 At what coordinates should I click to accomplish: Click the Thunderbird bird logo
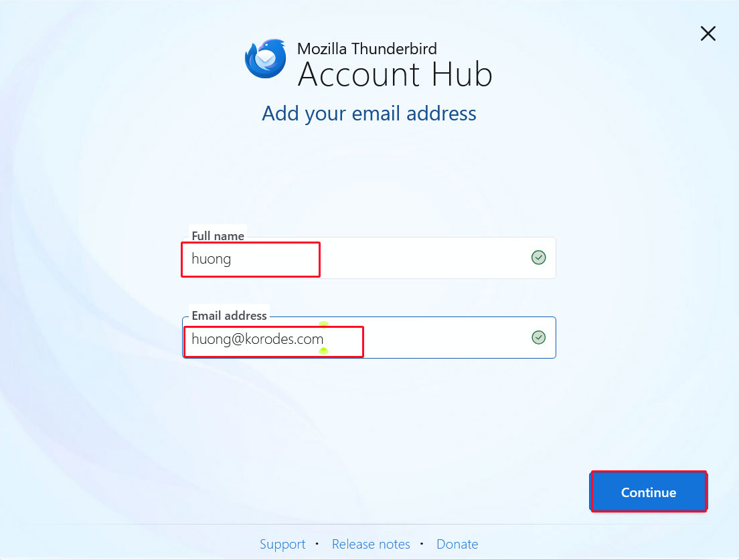265,58
